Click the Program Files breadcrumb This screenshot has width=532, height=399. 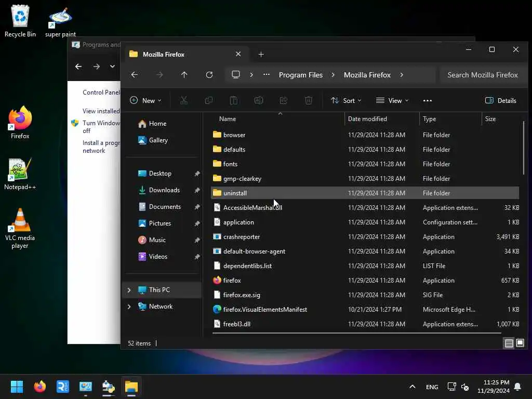click(301, 75)
